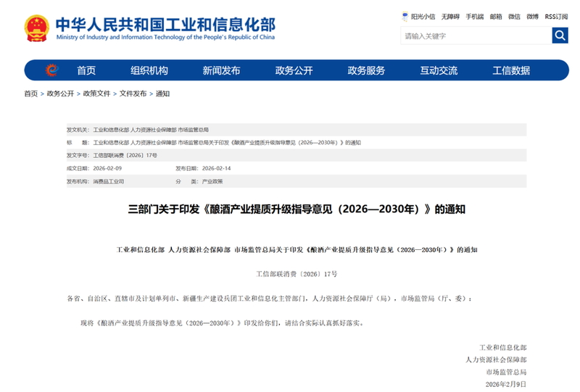Click the issuing agency value in 发文机关 row
580x392 pixels.
(x=151, y=130)
